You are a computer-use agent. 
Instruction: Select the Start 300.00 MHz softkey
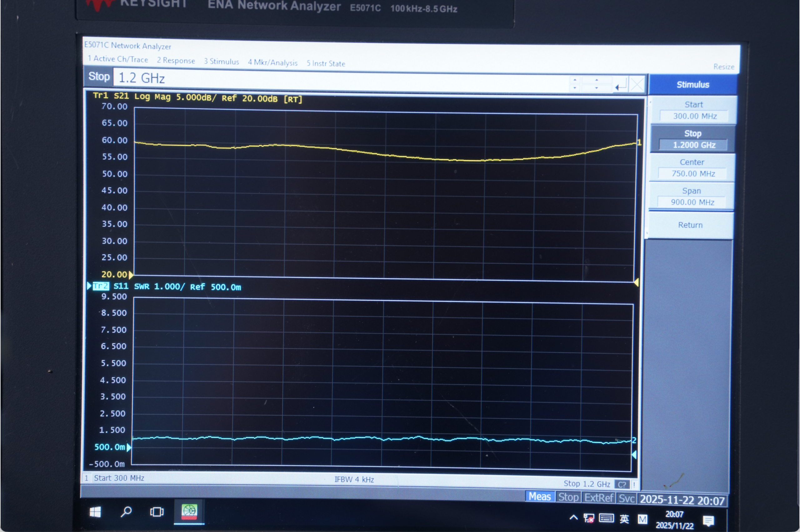tap(693, 111)
